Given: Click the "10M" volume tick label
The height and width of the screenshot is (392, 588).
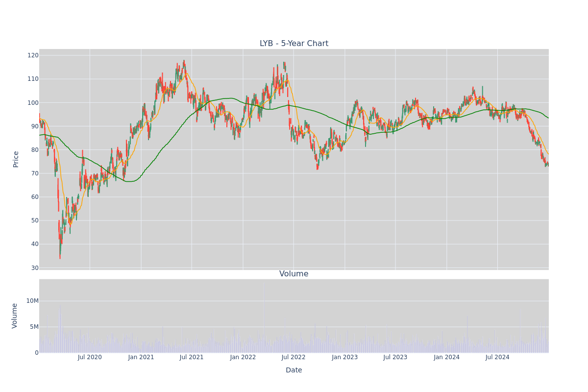Looking at the screenshot, I should point(32,301).
